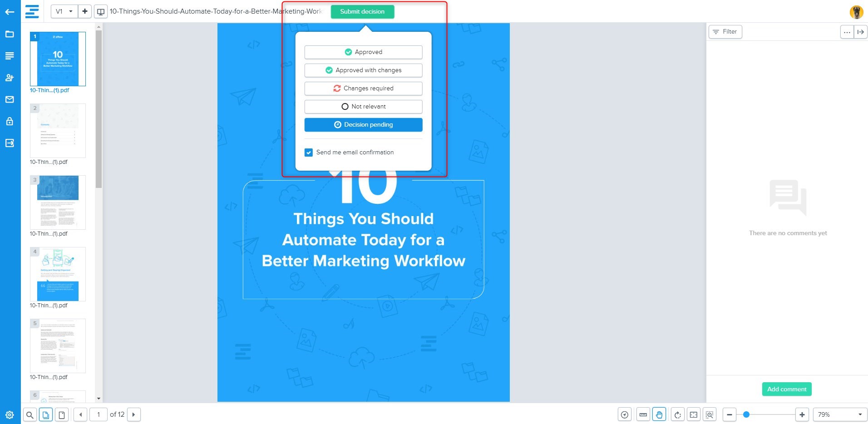Open the search magnifier tool
Screen dimensions: 868x424
[x=30, y=414]
